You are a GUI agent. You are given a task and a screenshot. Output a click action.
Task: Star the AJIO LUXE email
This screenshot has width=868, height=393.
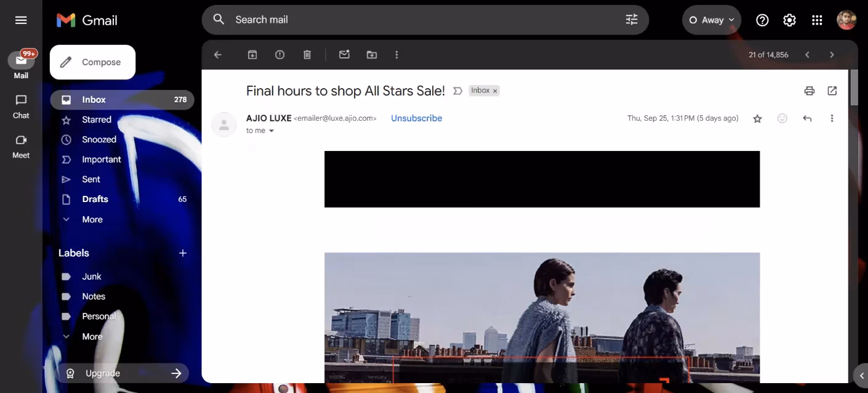(x=758, y=119)
